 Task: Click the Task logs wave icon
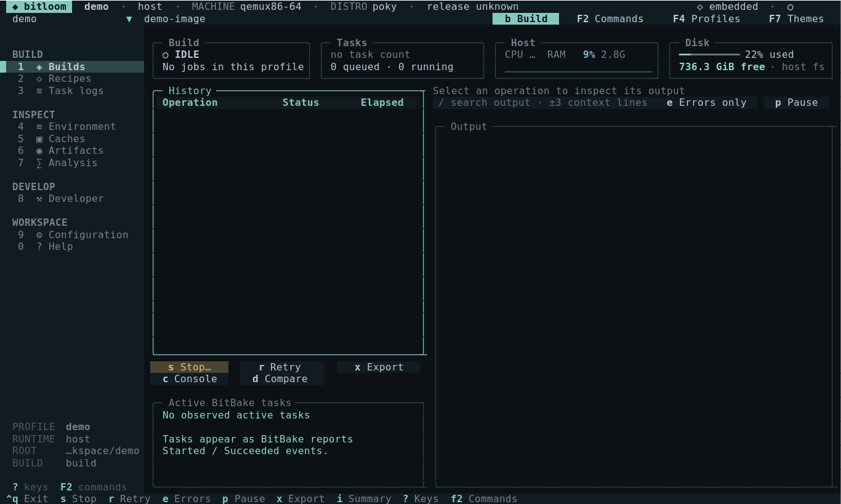click(x=39, y=91)
